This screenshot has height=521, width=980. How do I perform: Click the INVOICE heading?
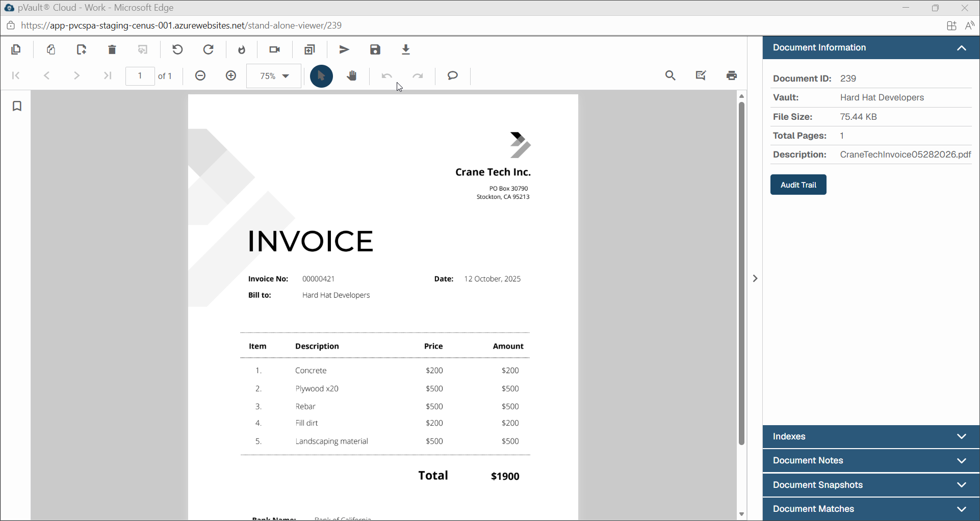click(x=311, y=241)
